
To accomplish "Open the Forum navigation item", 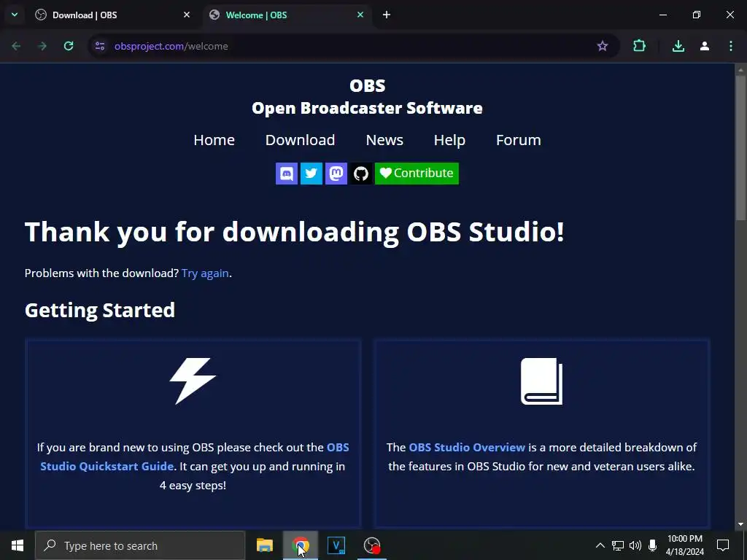I will tap(519, 140).
